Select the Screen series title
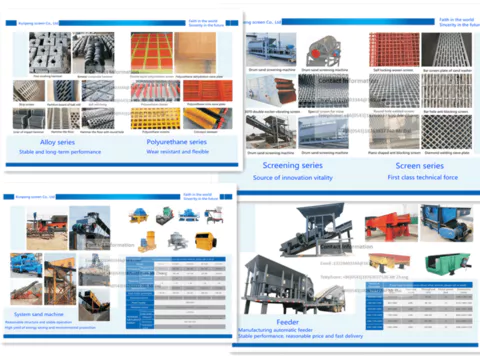 (x=420, y=166)
